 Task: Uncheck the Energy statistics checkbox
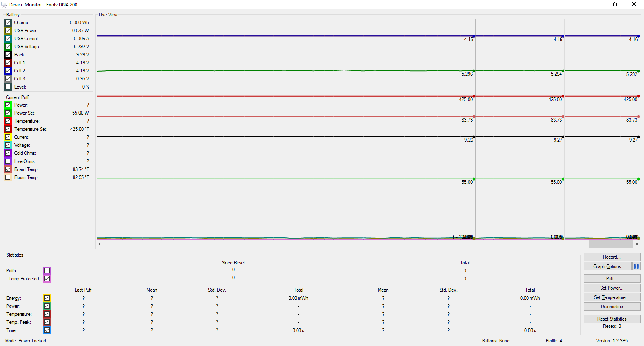point(47,298)
